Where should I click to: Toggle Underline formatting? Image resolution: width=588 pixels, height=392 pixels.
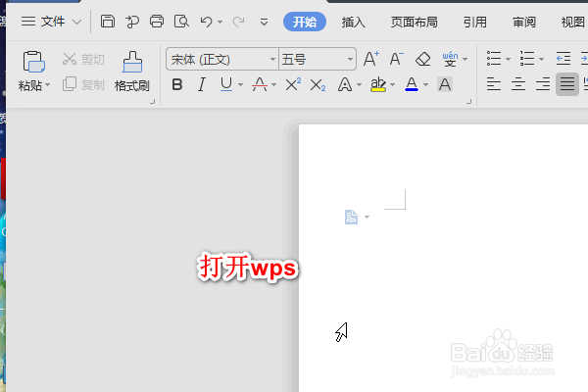[226, 84]
